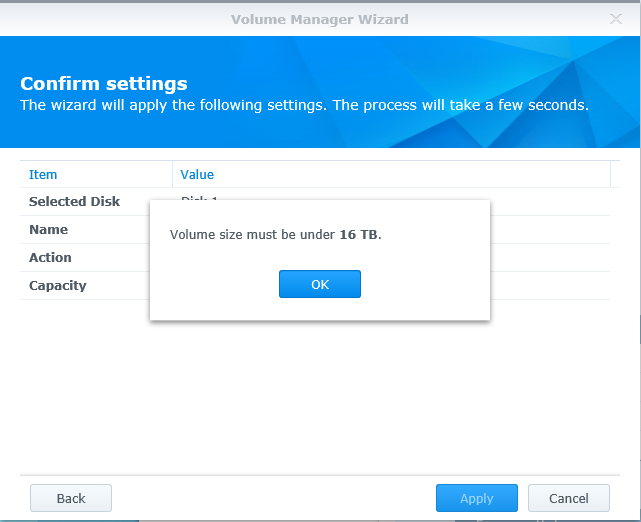Image resolution: width=641 pixels, height=522 pixels.
Task: Click the Value cell in the Name row
Action: (550, 229)
